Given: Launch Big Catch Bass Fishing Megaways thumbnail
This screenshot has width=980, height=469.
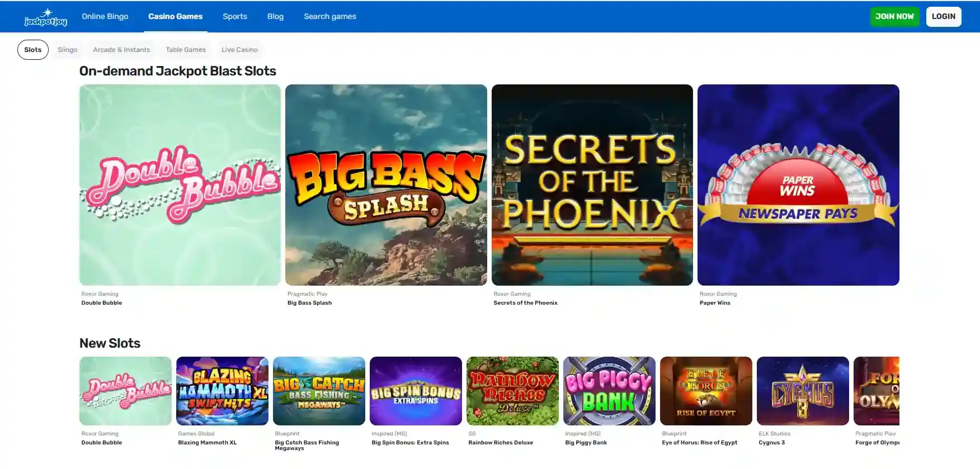Looking at the screenshot, I should (x=319, y=391).
